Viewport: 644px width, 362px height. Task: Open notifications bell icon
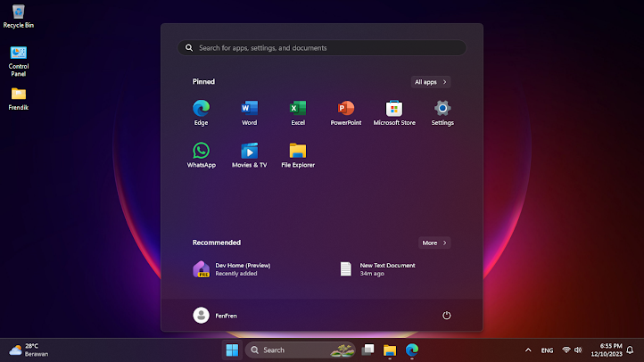[630, 350]
